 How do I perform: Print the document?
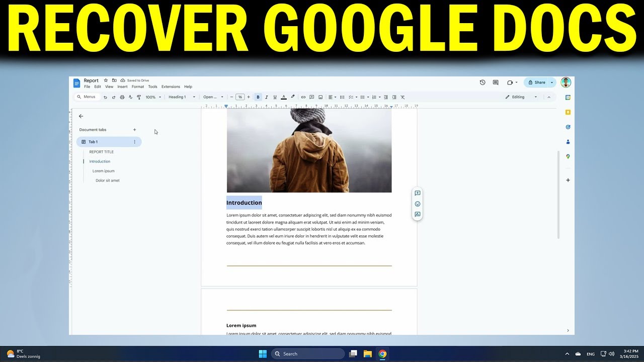122,97
